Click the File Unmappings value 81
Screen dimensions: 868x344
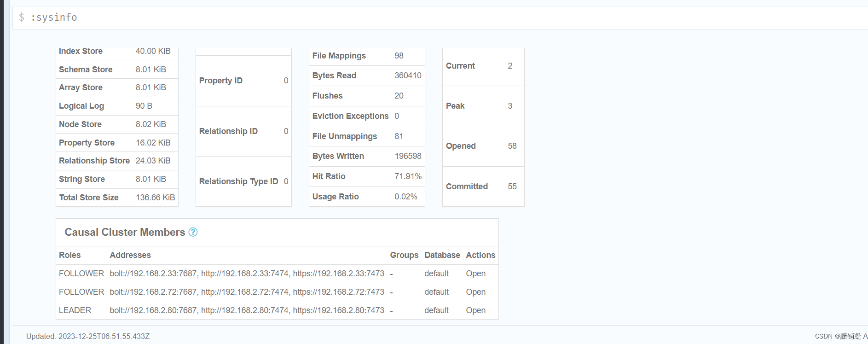click(x=399, y=136)
